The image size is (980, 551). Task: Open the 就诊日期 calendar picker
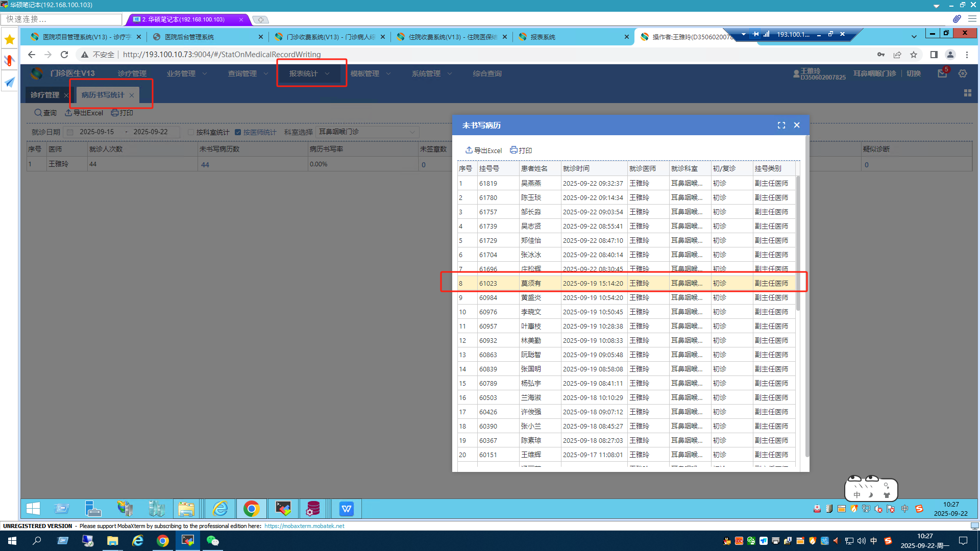coord(70,132)
